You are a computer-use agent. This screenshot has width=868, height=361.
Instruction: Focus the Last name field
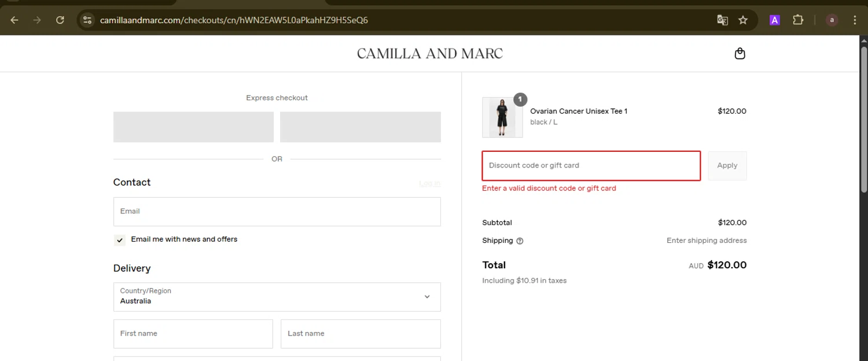tap(361, 334)
